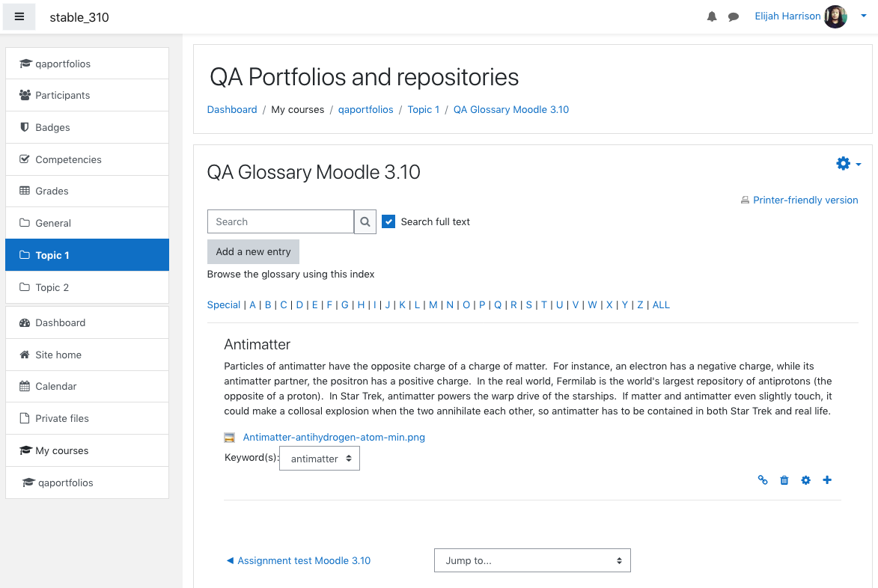Image resolution: width=878 pixels, height=588 pixels.
Task: Open the glossary settings gear menu
Action: (848, 163)
